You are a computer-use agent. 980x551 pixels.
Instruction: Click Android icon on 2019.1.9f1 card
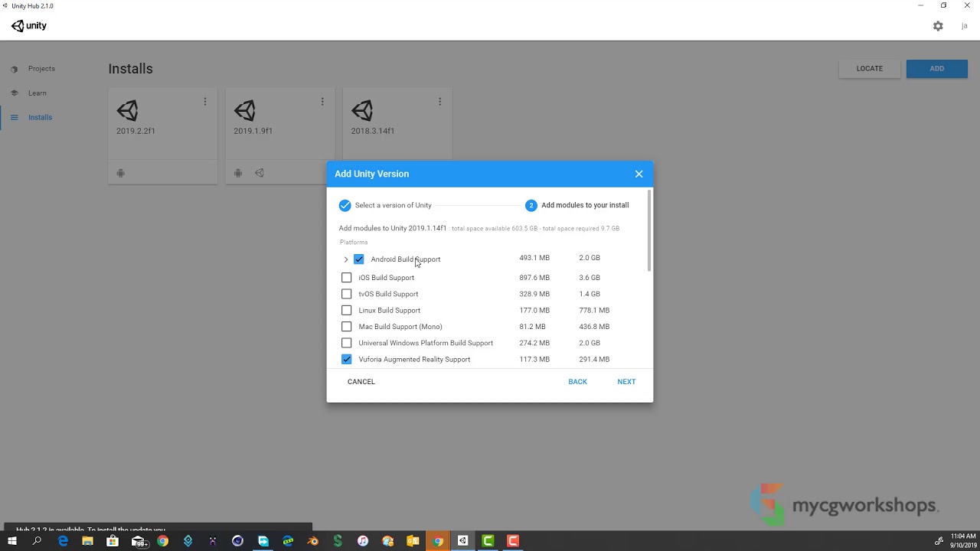click(238, 173)
